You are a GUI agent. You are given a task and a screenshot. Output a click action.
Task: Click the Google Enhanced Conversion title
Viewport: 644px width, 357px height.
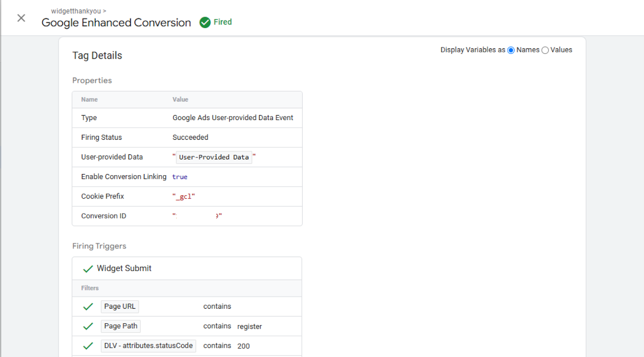point(116,23)
